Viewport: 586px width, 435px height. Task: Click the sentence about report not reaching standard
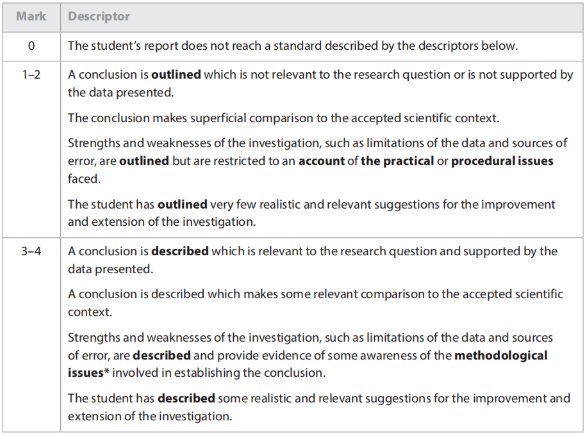tap(293, 46)
